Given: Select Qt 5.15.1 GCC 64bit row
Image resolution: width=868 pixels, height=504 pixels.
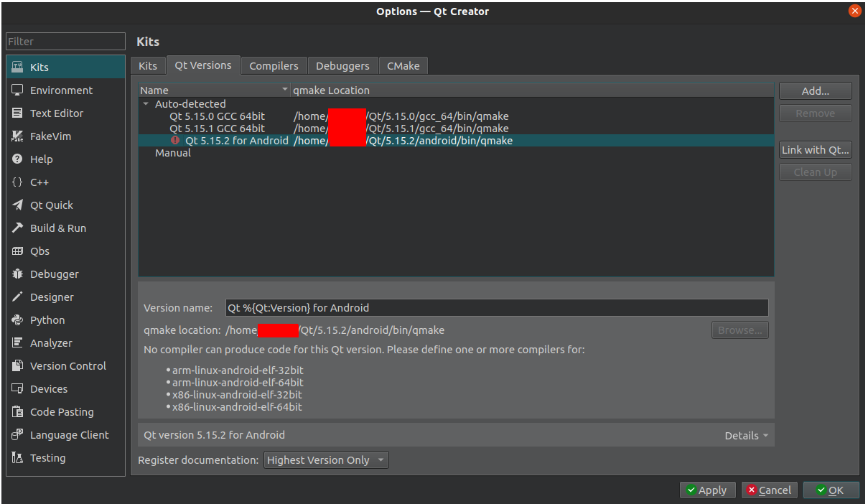Looking at the screenshot, I should click(x=456, y=129).
